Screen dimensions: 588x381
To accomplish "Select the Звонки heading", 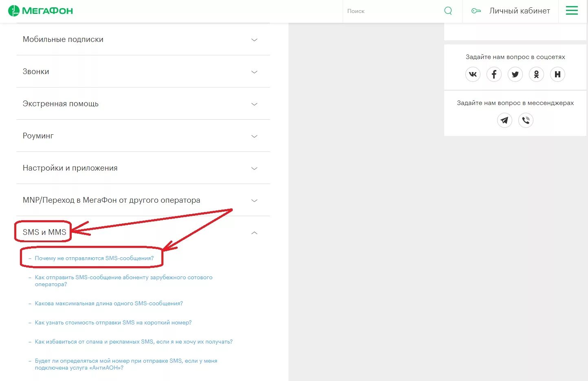I will click(x=36, y=72).
